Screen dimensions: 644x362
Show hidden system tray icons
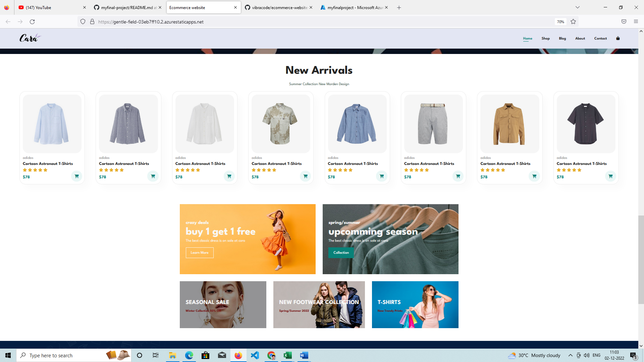[570, 355]
